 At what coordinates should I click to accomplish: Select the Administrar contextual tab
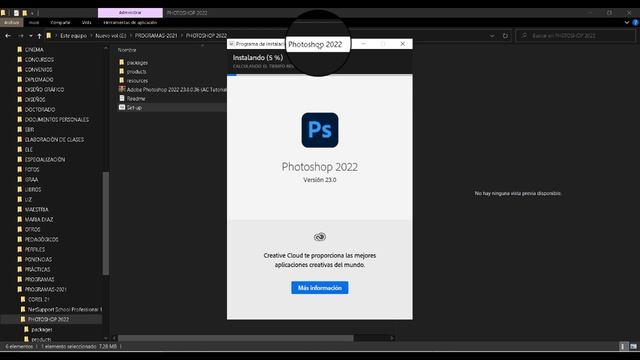coord(130,13)
